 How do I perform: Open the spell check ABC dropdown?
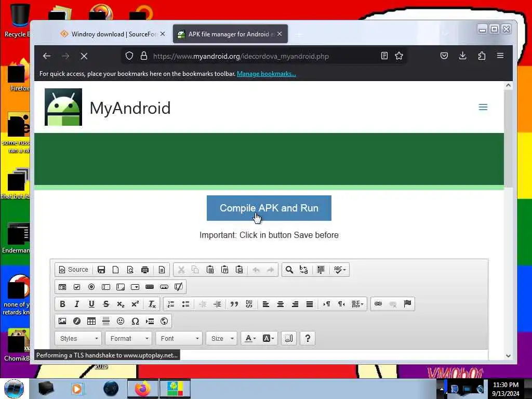tap(340, 270)
